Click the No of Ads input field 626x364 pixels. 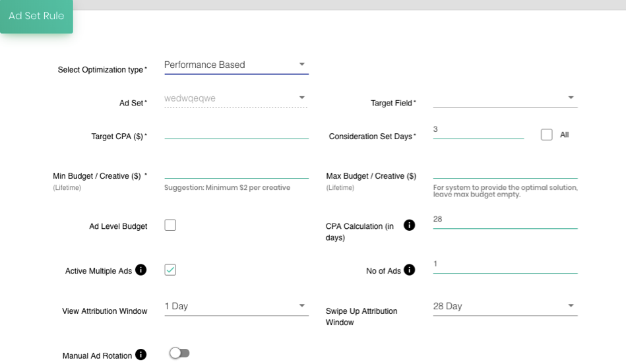coord(505,266)
